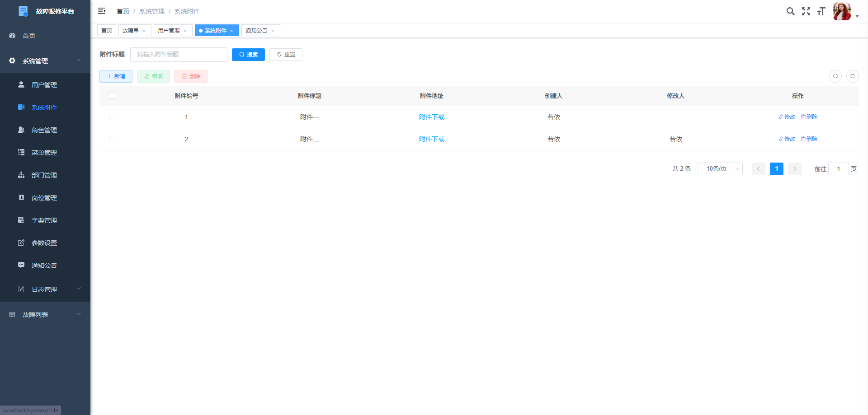Image resolution: width=868 pixels, height=415 pixels.
Task: Expand the 日志管理 sidebar menu
Action: (45, 289)
